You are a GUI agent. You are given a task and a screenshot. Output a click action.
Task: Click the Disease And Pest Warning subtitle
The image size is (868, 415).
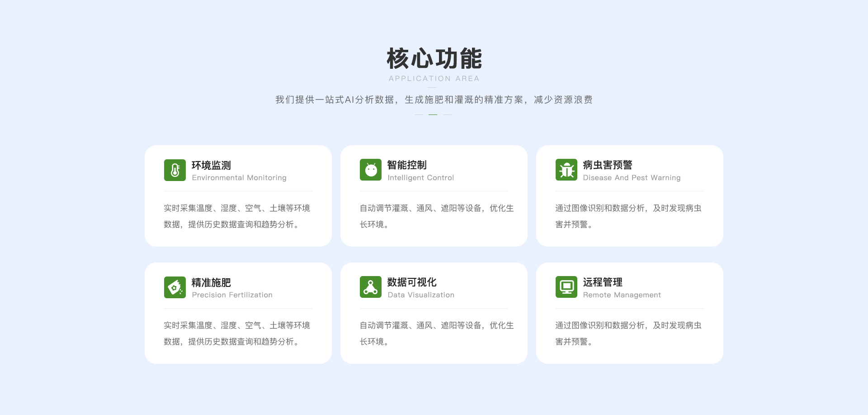click(632, 178)
